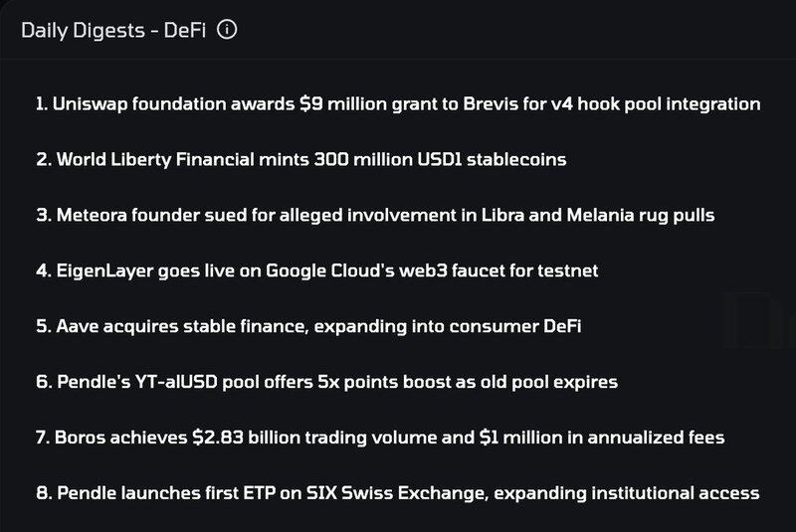Open the Uniswap foundation Brevis grant headline
The image size is (796, 532).
[x=398, y=103]
